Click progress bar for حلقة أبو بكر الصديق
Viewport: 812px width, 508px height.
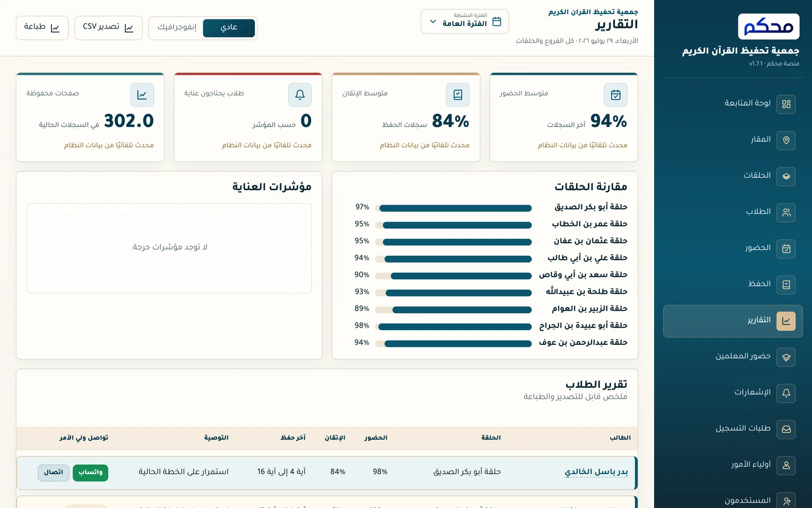pyautogui.click(x=453, y=208)
